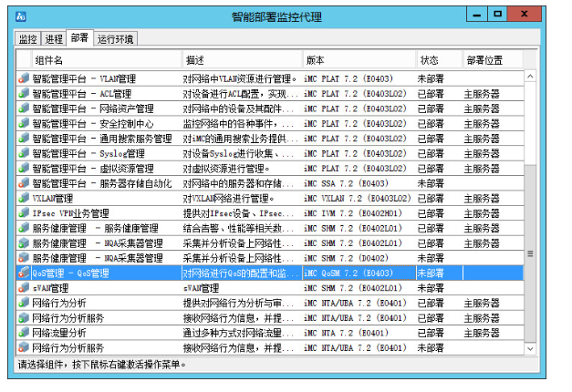Sort by the 状态 column header
The width and height of the screenshot is (572, 392).
pyautogui.click(x=439, y=60)
